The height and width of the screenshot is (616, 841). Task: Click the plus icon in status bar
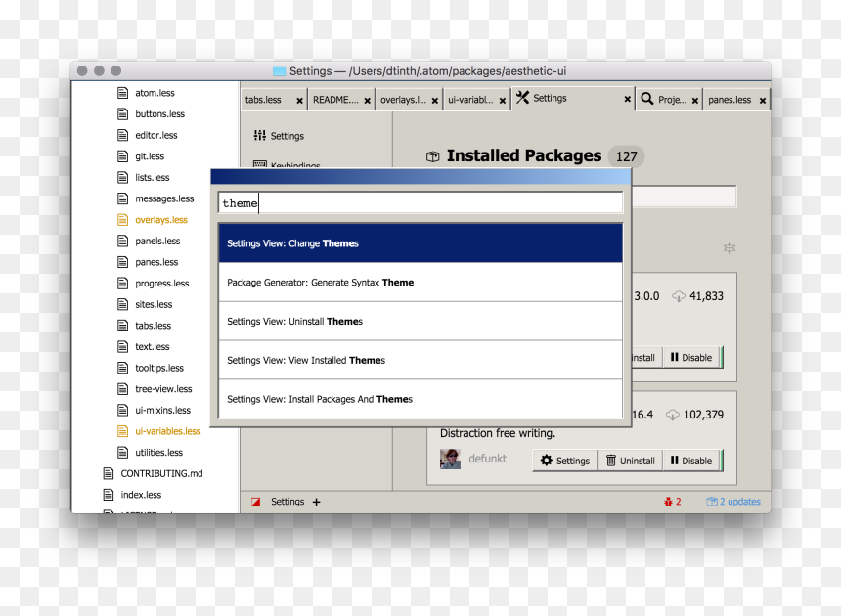[317, 502]
